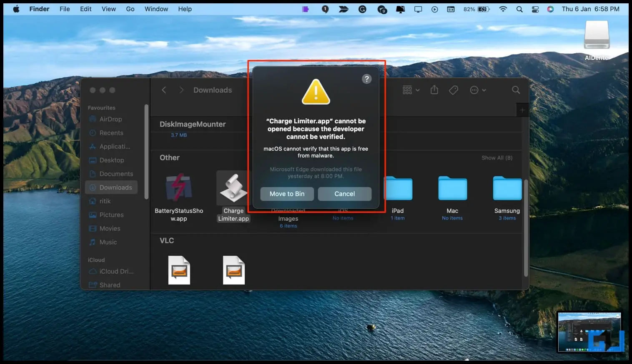Open Control Centre in menu bar
Viewport: 632px width, 364px height.
pyautogui.click(x=535, y=9)
